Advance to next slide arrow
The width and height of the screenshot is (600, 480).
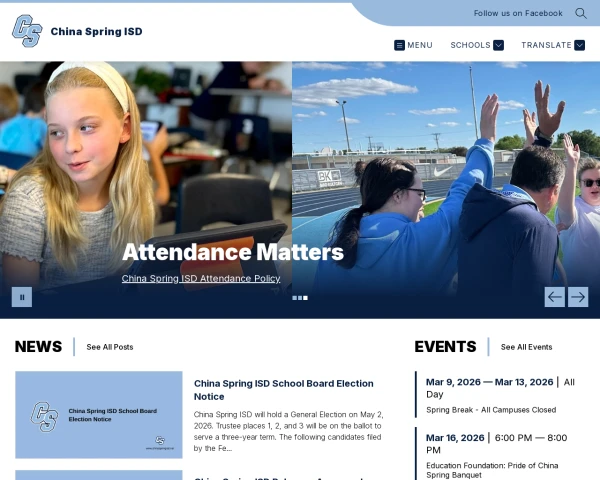point(578,296)
